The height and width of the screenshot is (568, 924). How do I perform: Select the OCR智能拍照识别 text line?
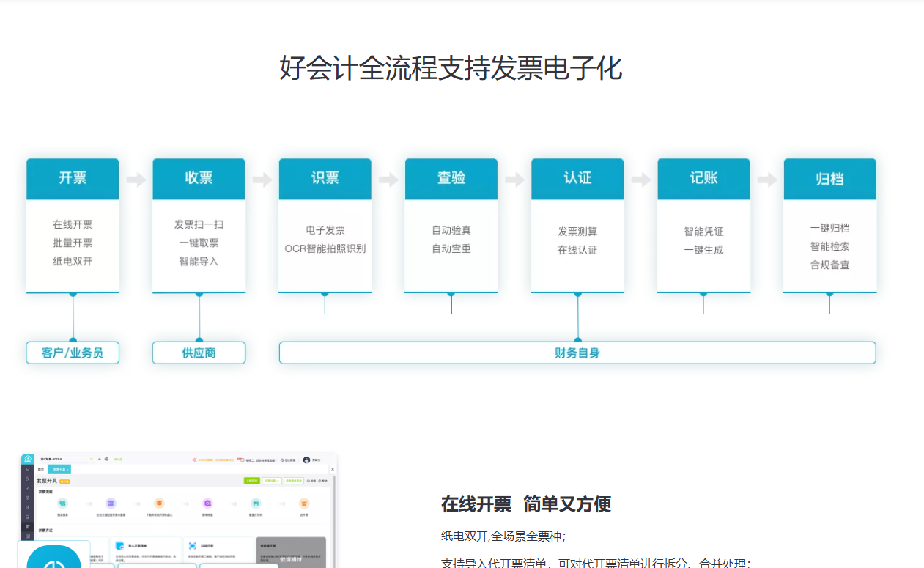(x=325, y=248)
